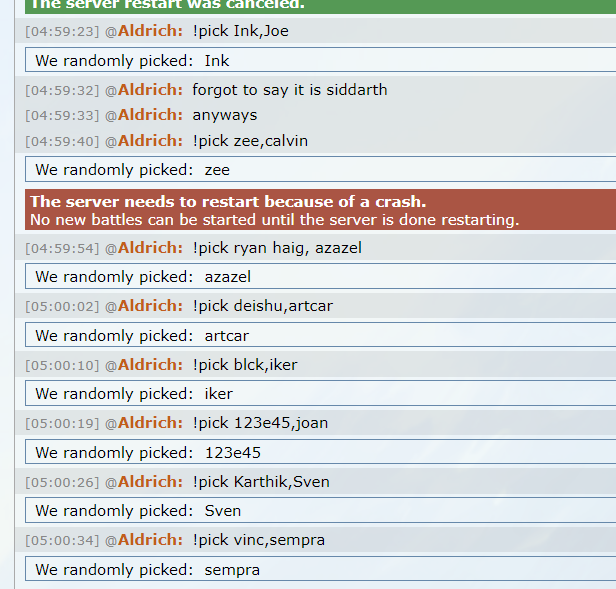Click the red server crash restart banner
This screenshot has height=589, width=616.
click(x=320, y=210)
